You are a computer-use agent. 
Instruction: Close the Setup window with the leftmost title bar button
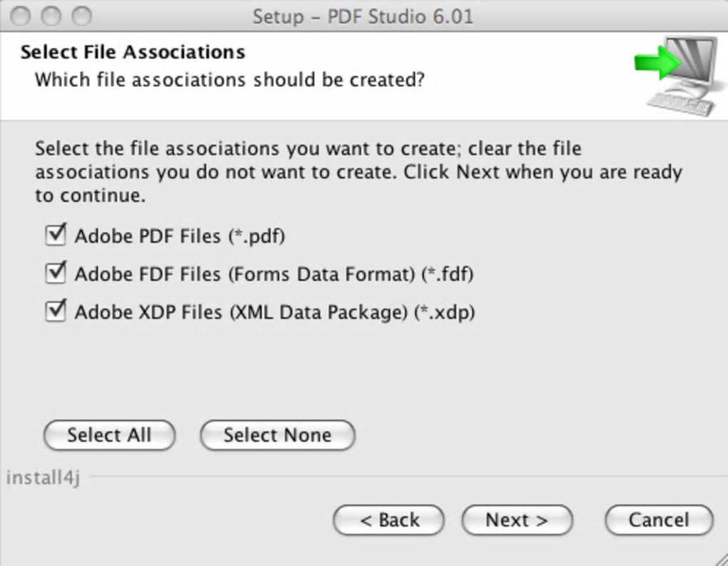[21, 16]
